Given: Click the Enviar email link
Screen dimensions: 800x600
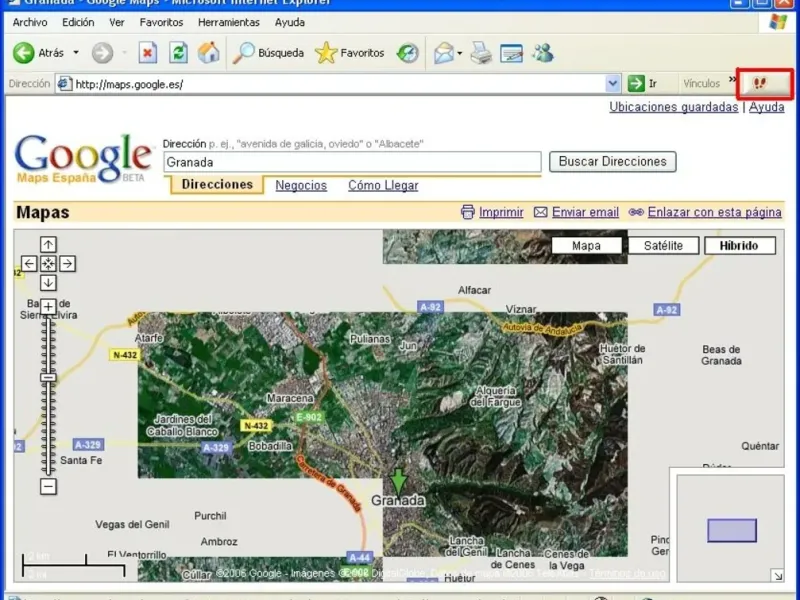Looking at the screenshot, I should [585, 212].
